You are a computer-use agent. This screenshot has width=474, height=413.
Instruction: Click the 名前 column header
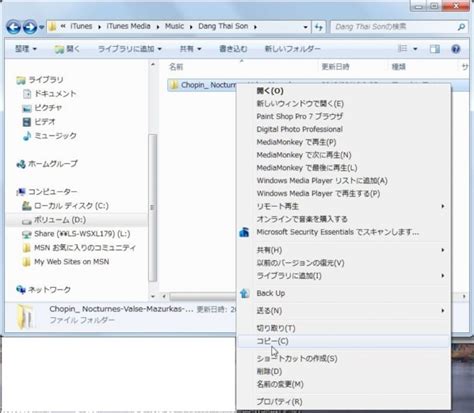coord(176,67)
